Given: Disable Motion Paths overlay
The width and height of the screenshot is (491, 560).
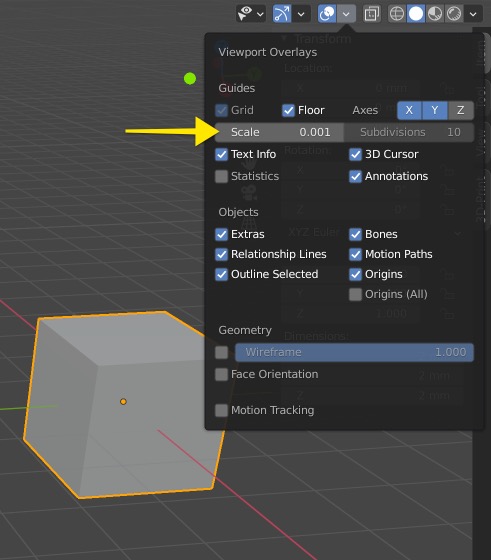Looking at the screenshot, I should [x=355, y=254].
